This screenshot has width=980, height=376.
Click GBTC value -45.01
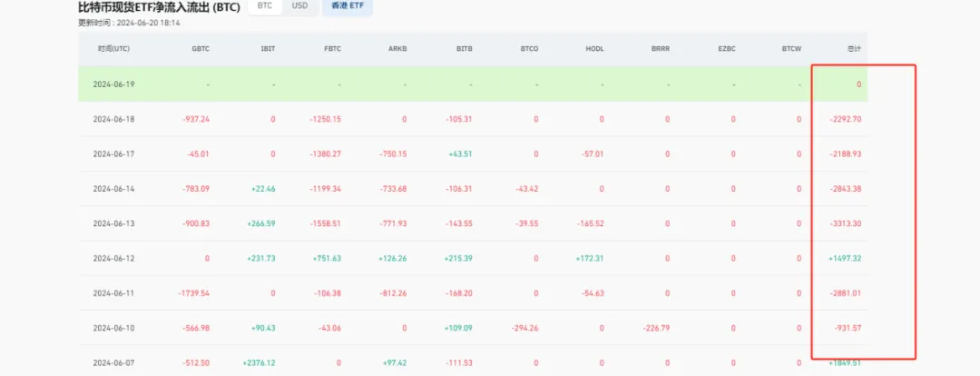pos(200,153)
